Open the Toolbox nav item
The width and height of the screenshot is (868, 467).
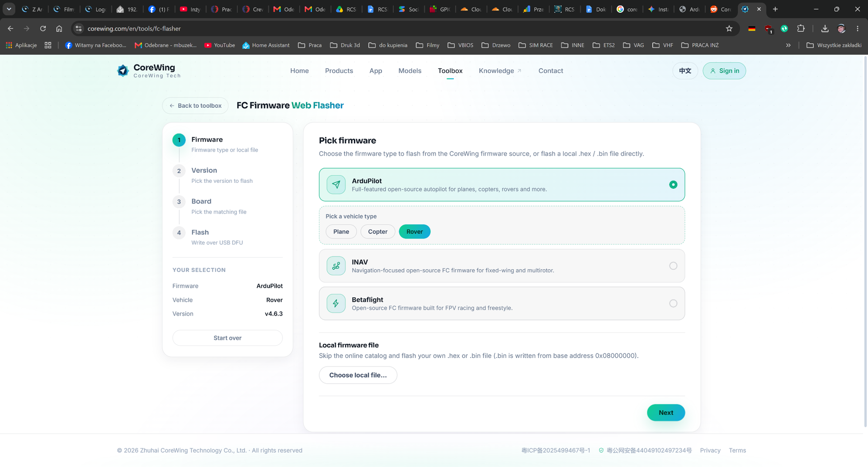tap(450, 71)
